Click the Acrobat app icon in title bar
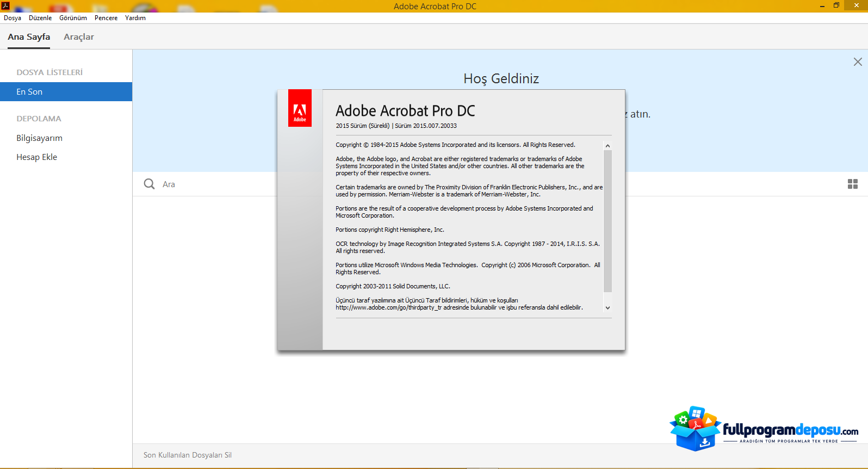Viewport: 868px width, 469px height. click(x=5, y=5)
